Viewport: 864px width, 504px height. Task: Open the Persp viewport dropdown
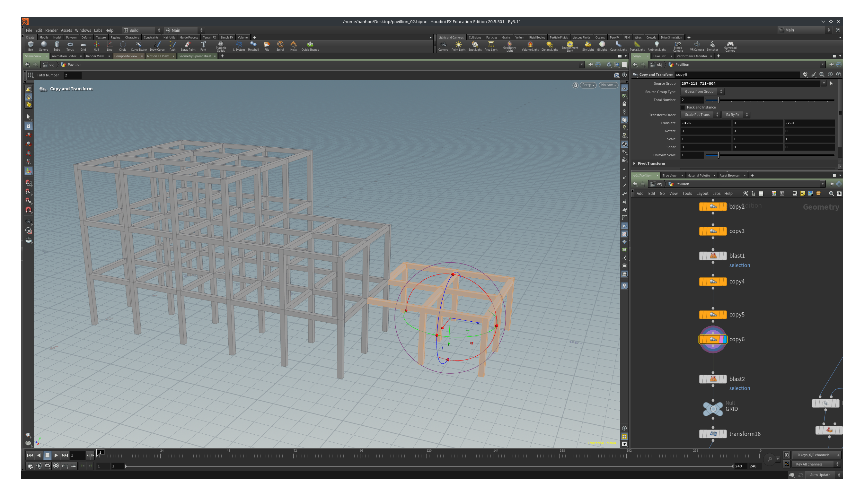pos(588,85)
